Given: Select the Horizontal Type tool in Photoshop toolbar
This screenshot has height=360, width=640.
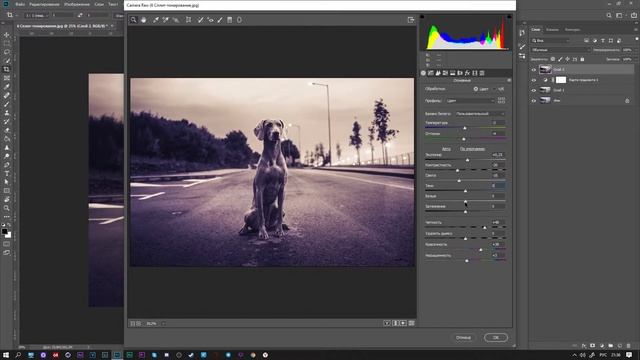Looking at the screenshot, I should [x=7, y=173].
